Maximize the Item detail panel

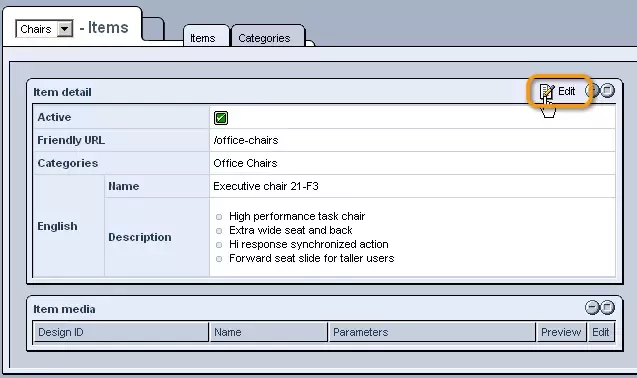[x=607, y=90]
